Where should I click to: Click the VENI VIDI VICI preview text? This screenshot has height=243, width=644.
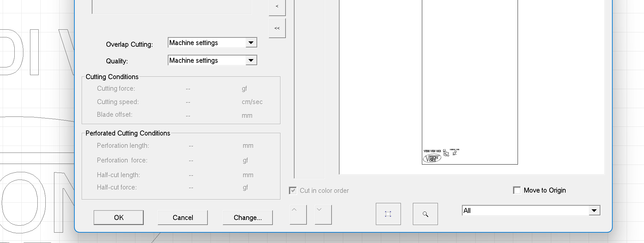pos(432,151)
